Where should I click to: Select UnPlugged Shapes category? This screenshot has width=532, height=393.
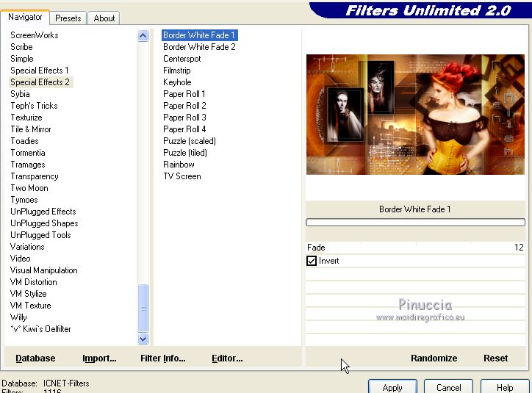point(44,223)
